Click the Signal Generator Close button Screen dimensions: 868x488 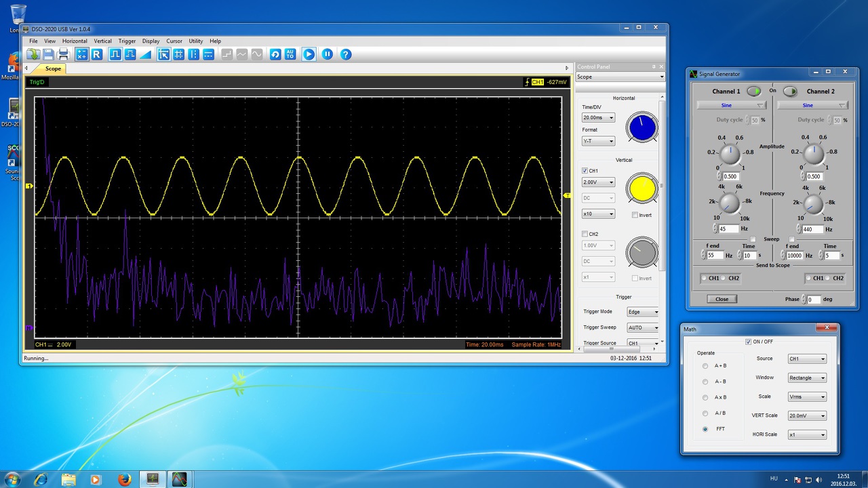point(722,299)
